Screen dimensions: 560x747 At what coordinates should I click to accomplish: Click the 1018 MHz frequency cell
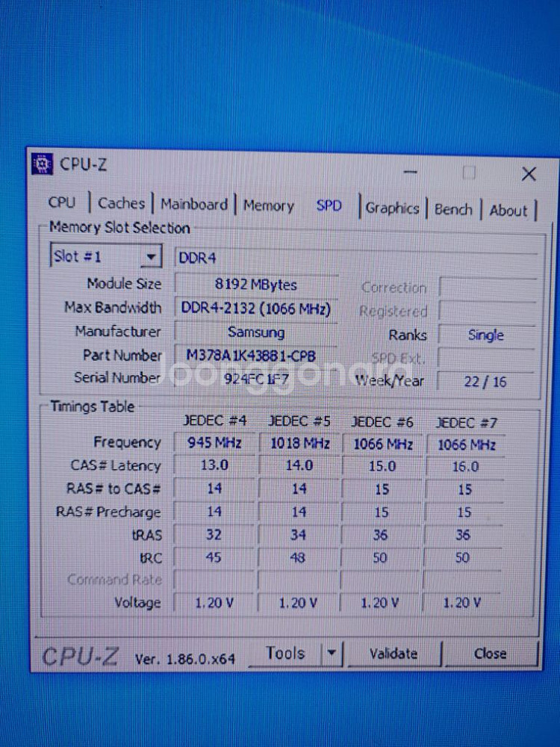click(300, 443)
